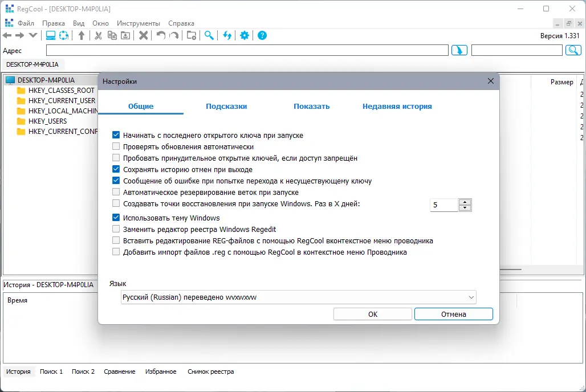Click the RegCool icon in the menu bar

[9, 23]
